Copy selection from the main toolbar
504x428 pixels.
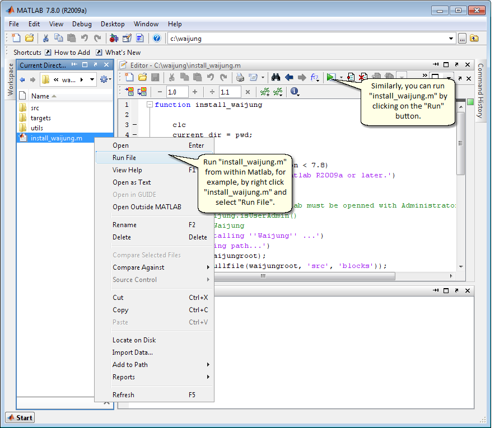click(x=58, y=38)
